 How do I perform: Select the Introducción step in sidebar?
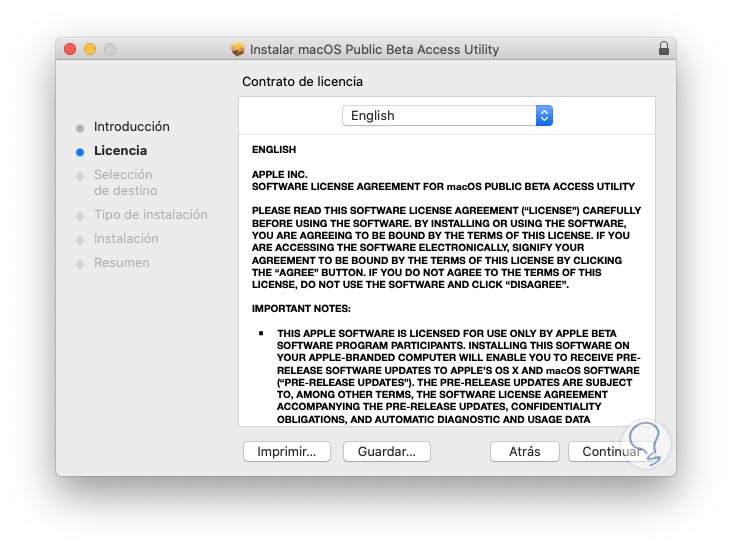pos(132,127)
